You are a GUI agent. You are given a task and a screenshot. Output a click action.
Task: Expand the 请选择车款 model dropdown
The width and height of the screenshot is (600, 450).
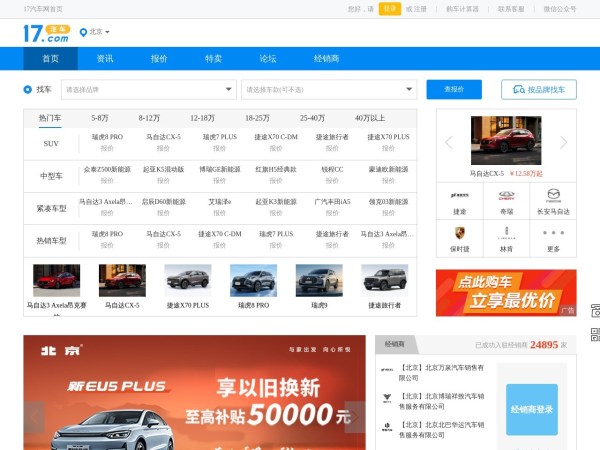[329, 89]
